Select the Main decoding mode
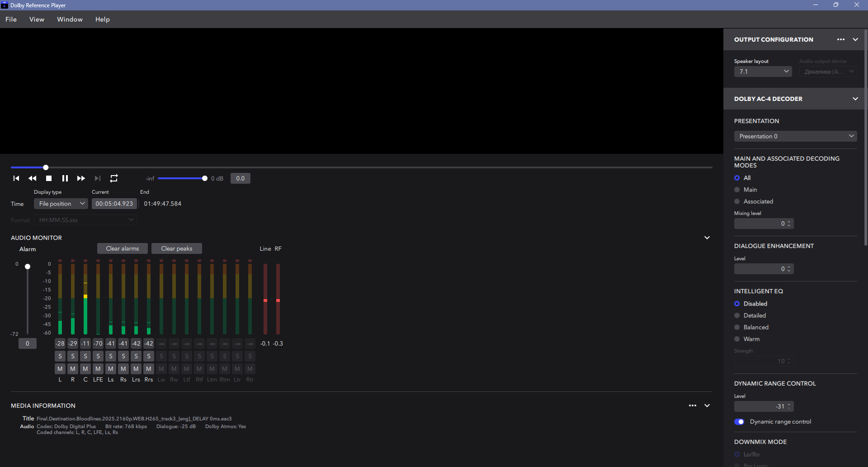Image resolution: width=868 pixels, height=467 pixels. click(737, 190)
